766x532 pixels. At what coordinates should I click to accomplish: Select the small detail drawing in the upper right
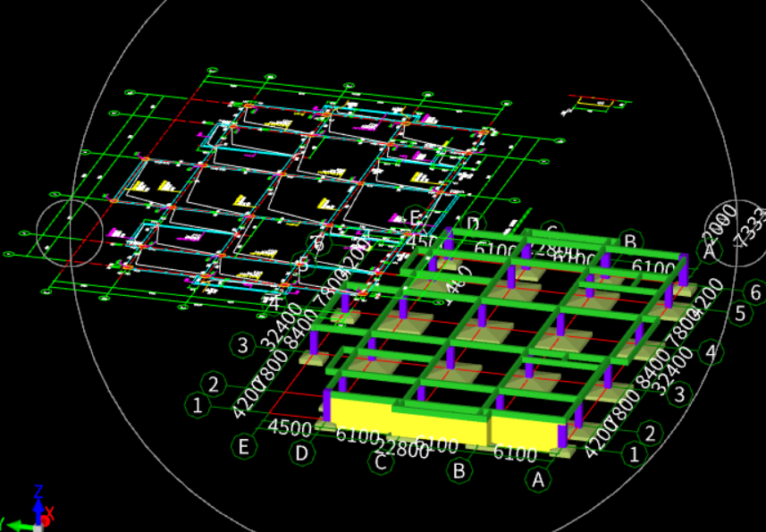click(x=597, y=104)
